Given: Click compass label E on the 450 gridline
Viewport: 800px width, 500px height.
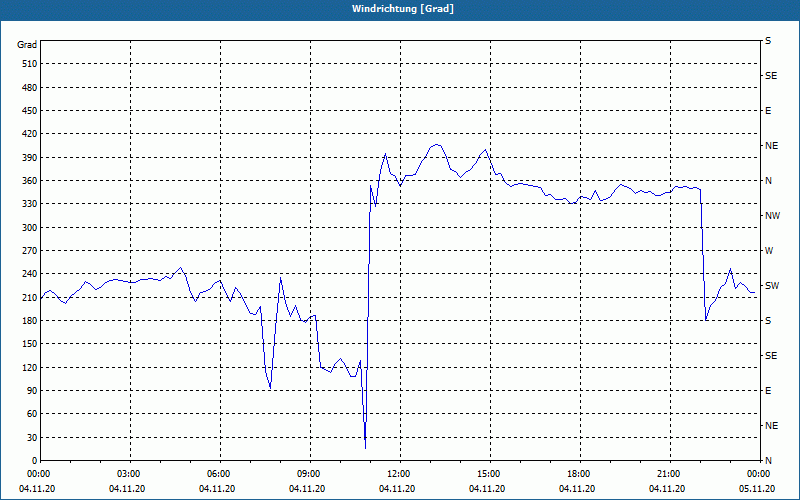Looking at the screenshot, I should click(x=768, y=111).
